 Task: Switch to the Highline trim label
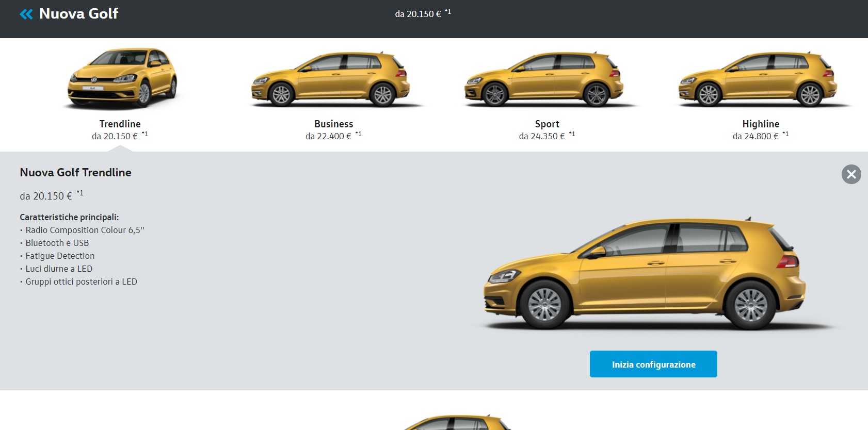760,124
